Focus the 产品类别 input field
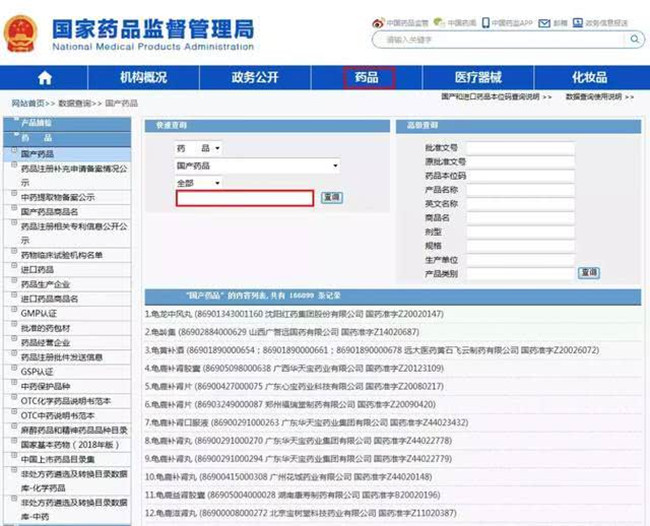The height and width of the screenshot is (526, 650). point(521,274)
